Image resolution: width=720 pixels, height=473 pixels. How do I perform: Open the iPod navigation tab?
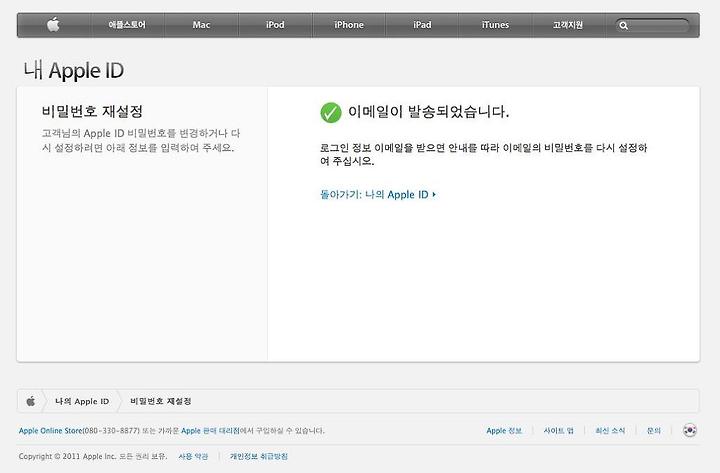(x=275, y=25)
